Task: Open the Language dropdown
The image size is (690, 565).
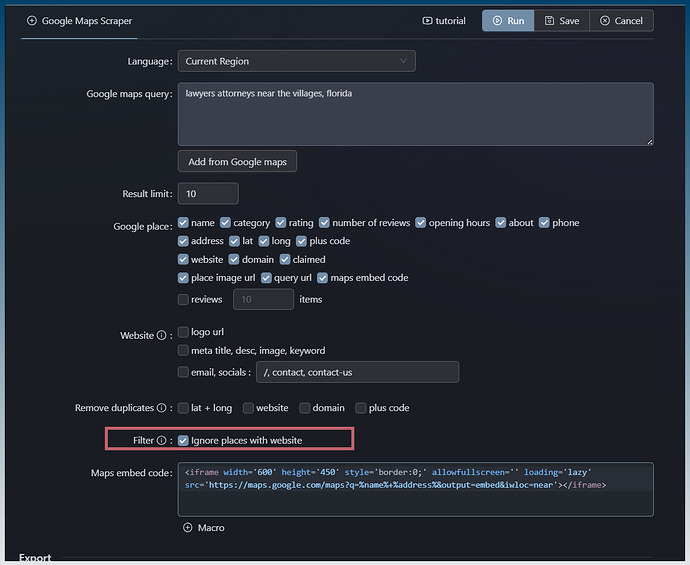Action: pyautogui.click(x=296, y=61)
